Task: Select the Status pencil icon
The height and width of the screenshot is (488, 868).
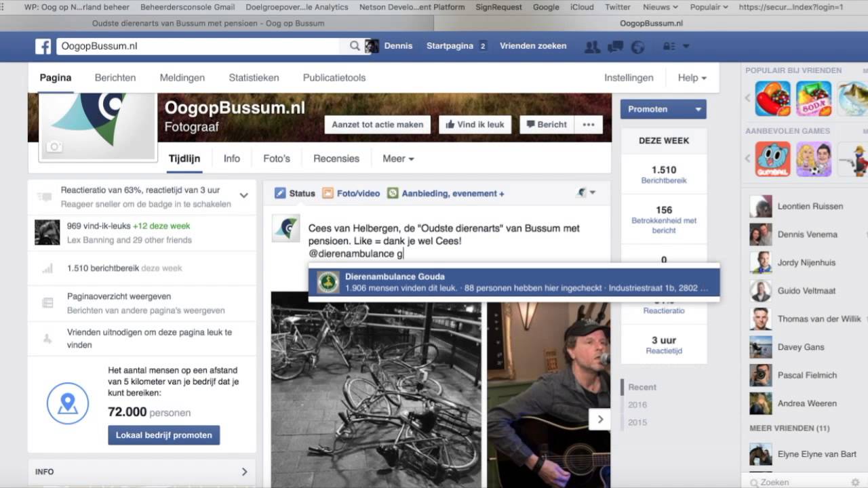Action: (x=280, y=193)
